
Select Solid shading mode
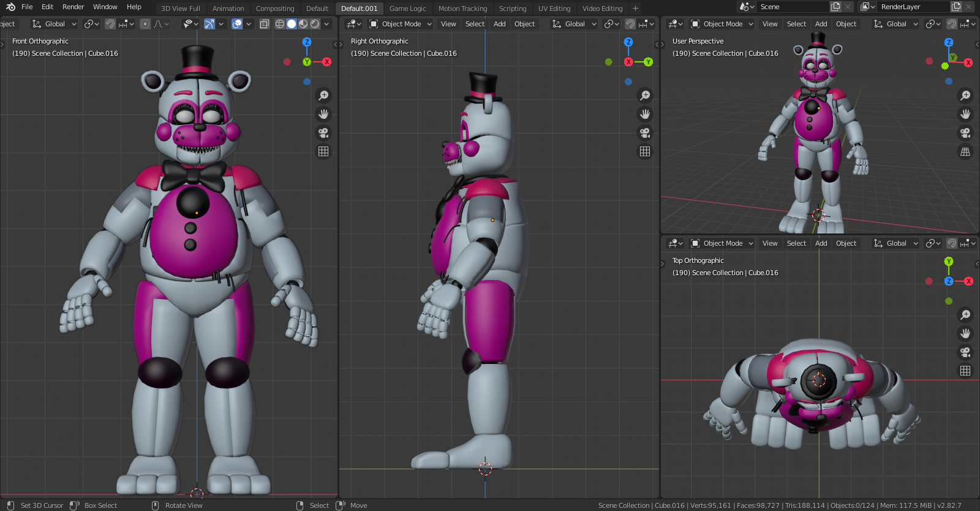(x=292, y=24)
